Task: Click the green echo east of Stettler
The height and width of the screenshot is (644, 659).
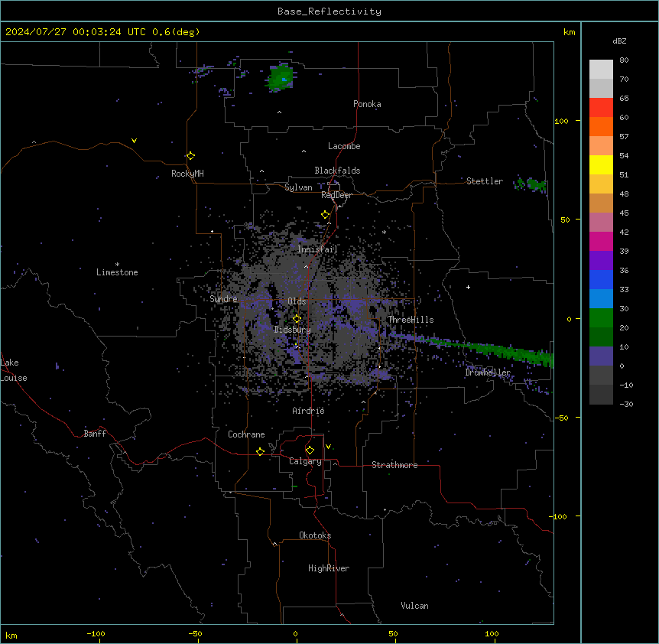Action: pyautogui.click(x=531, y=184)
